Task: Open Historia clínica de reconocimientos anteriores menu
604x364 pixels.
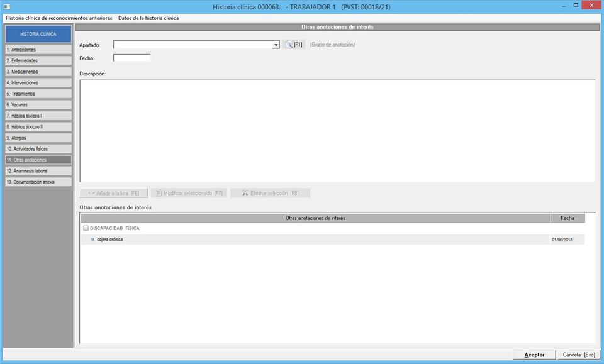Action: [x=59, y=18]
